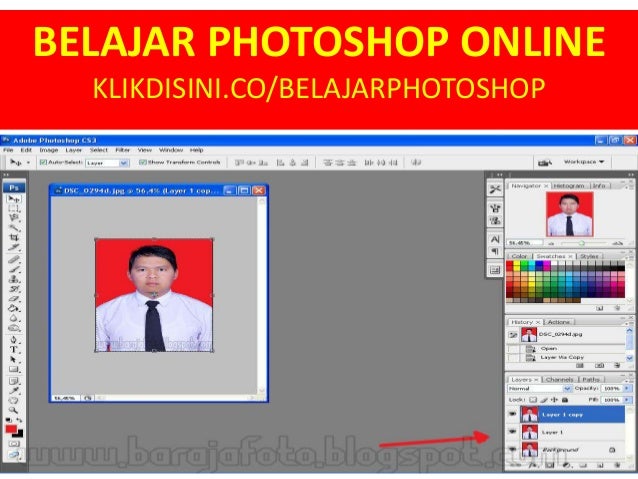Open the Paragraph panel from dock

pyautogui.click(x=495, y=252)
